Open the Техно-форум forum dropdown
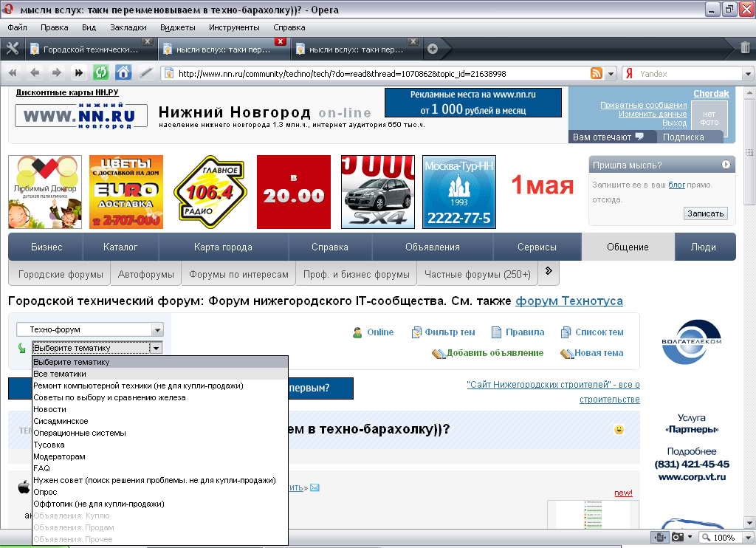The width and height of the screenshot is (756, 548). point(90,330)
